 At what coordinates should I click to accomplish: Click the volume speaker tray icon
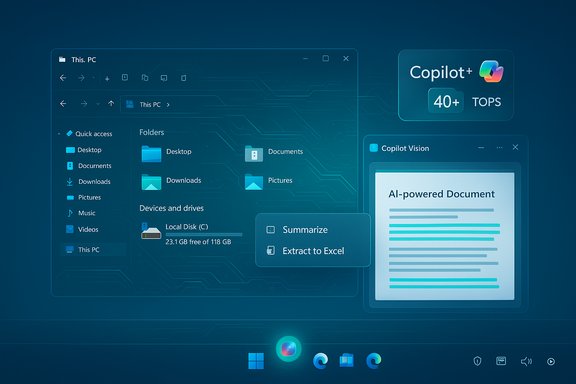526,362
